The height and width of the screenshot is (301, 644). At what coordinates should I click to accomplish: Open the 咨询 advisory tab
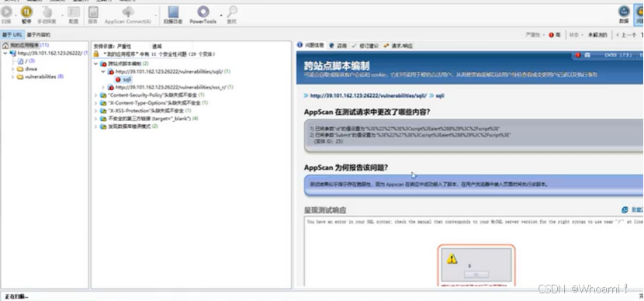(338, 46)
